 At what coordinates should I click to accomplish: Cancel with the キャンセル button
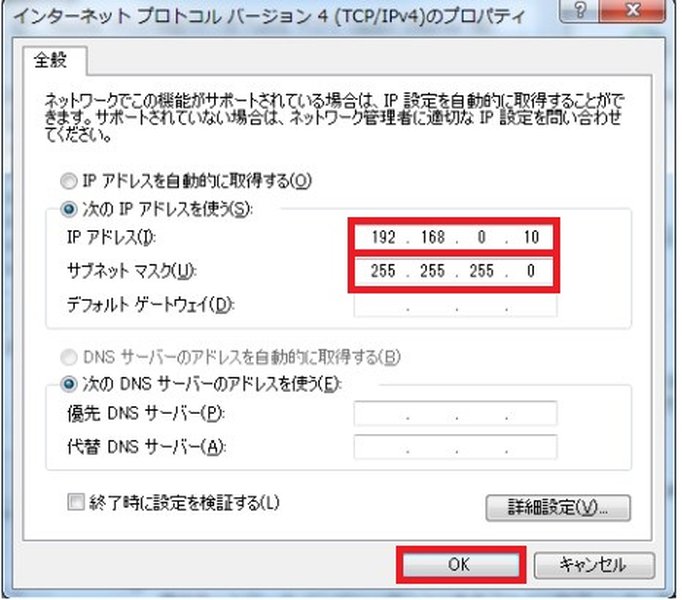point(594,565)
